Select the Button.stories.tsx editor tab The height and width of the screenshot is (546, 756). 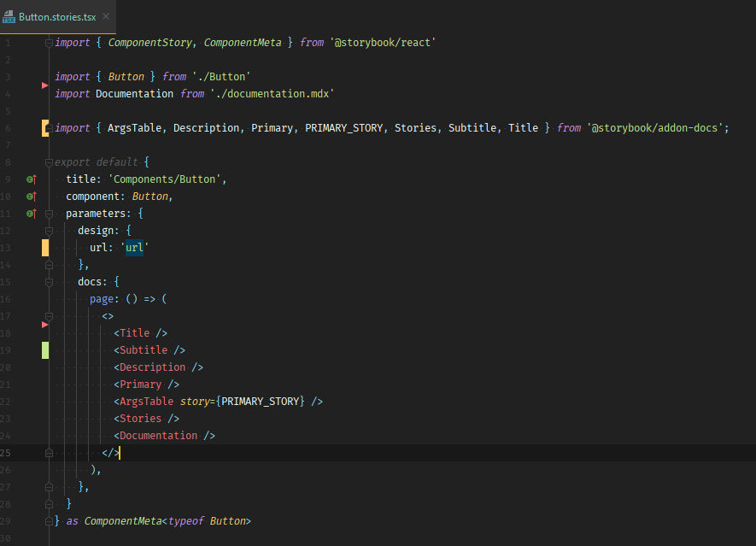point(58,17)
